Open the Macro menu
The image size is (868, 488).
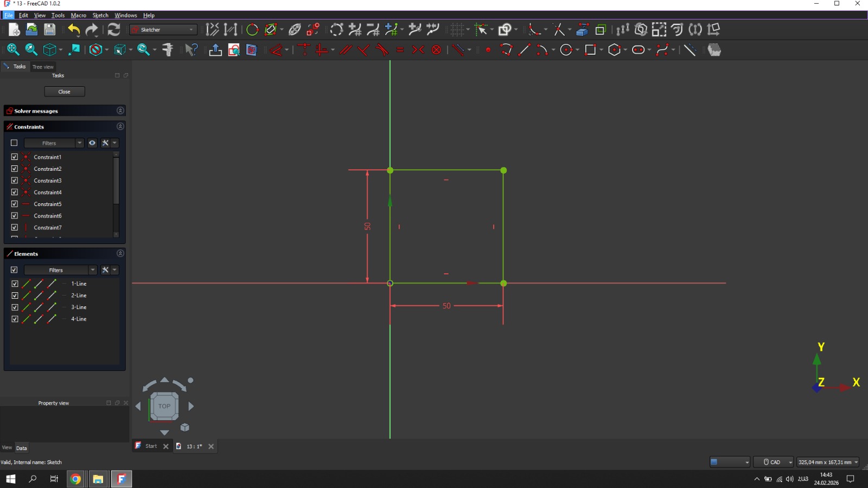[79, 15]
